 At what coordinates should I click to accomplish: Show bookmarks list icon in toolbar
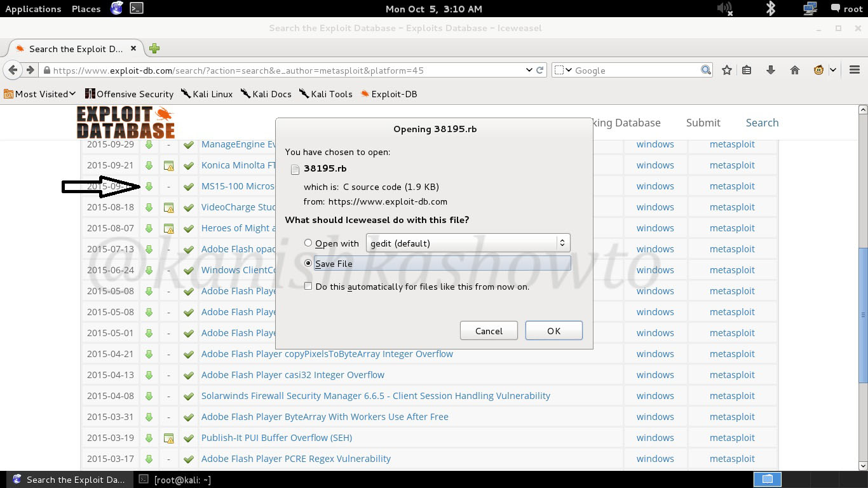click(747, 70)
